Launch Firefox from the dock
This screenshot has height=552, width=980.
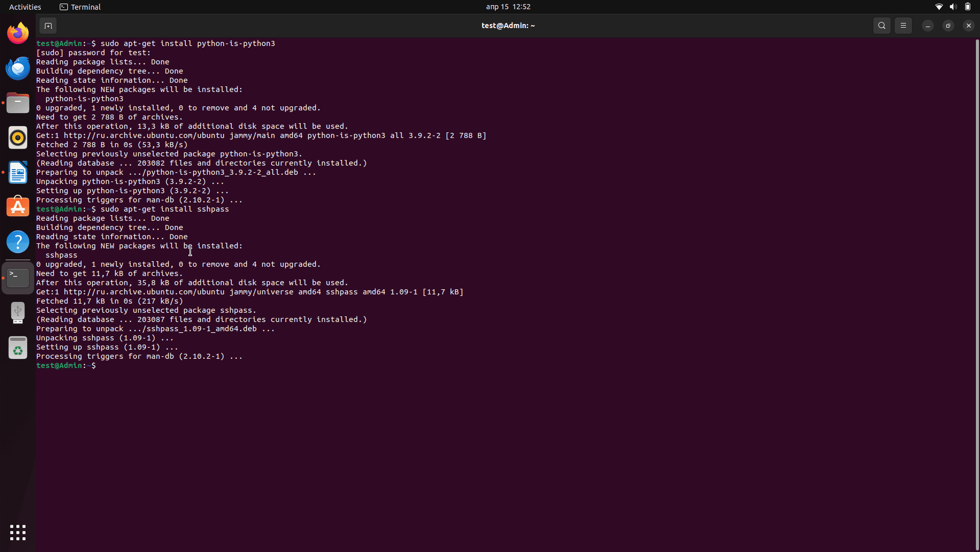click(18, 34)
